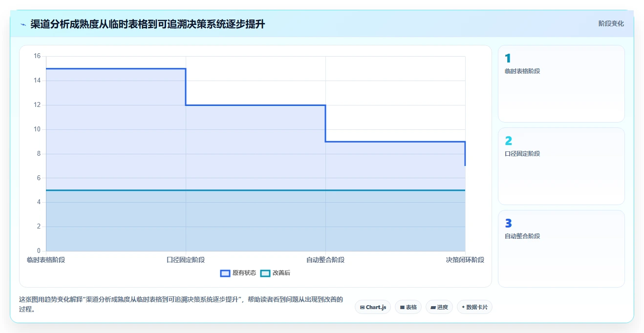Click the x-axis label 自动整合阶段

click(325, 260)
